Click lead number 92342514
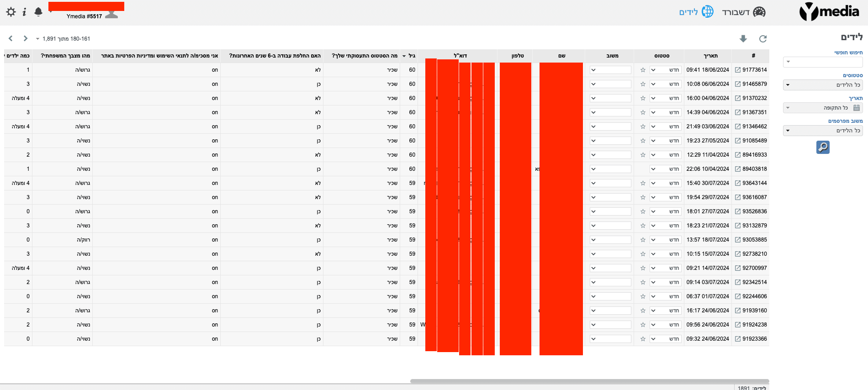Viewport: 868px width, 390px height. pyautogui.click(x=755, y=282)
